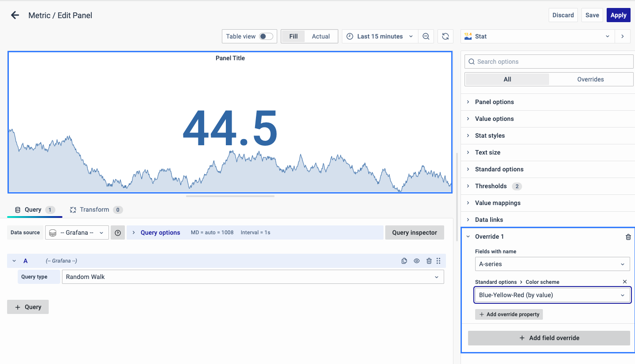Click the Apply button

pyautogui.click(x=618, y=15)
